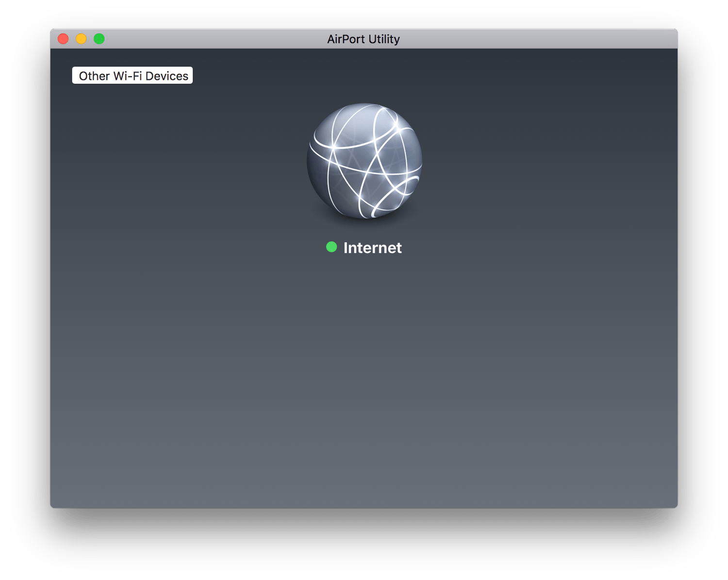Click the green Internet status indicator

(x=331, y=247)
